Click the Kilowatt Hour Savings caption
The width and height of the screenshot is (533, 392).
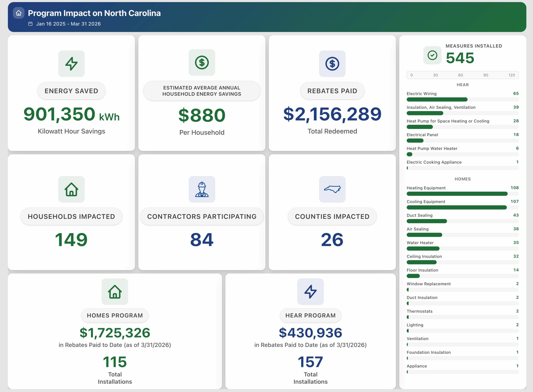(71, 131)
